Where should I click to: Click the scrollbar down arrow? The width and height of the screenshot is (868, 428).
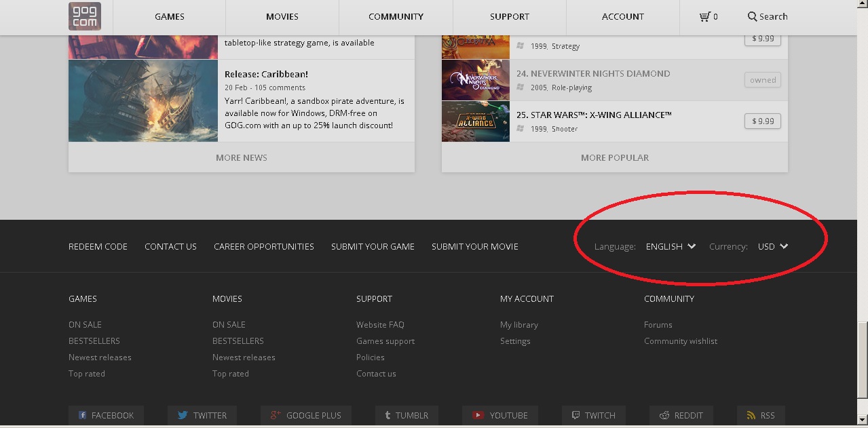click(863, 419)
